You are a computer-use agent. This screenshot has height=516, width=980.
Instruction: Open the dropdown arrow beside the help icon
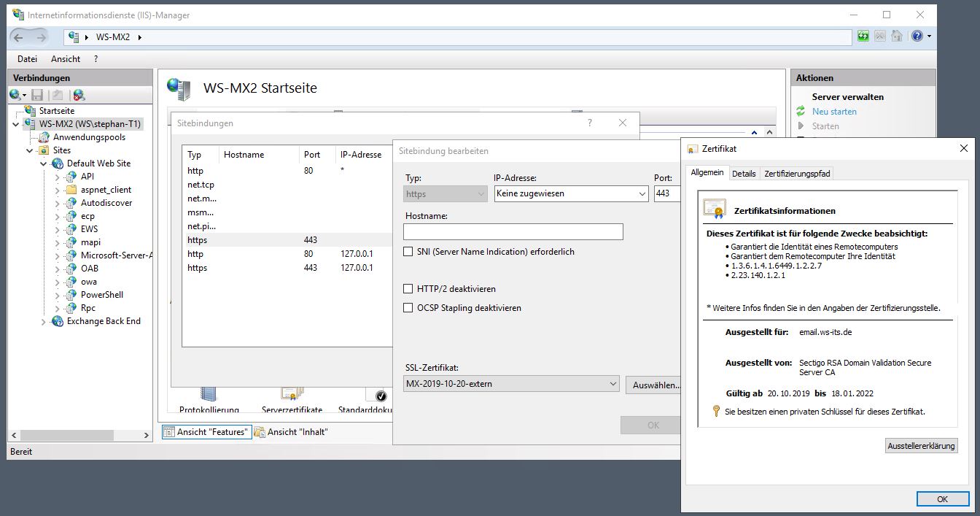(929, 36)
